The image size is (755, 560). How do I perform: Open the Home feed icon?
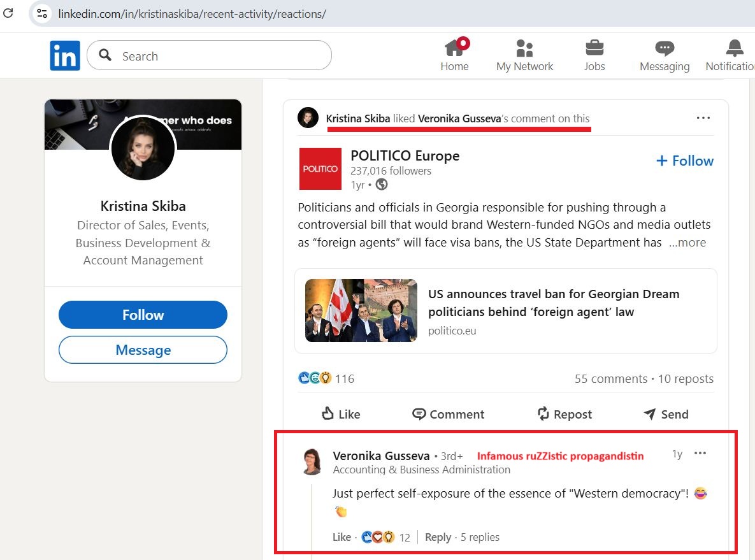[x=454, y=48]
